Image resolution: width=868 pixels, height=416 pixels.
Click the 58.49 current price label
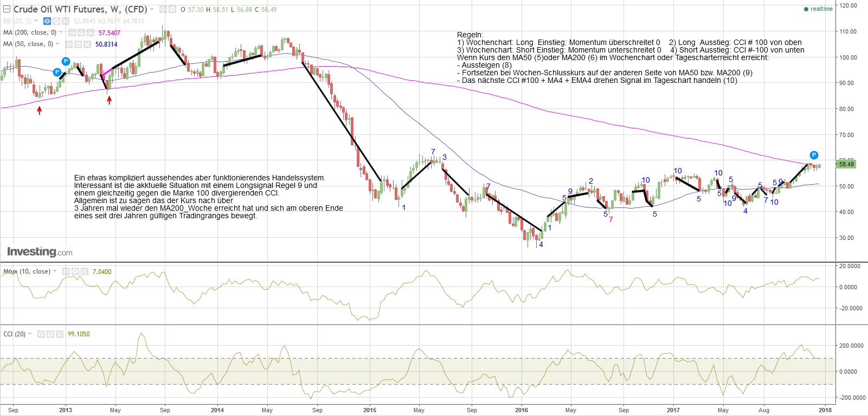[846, 164]
